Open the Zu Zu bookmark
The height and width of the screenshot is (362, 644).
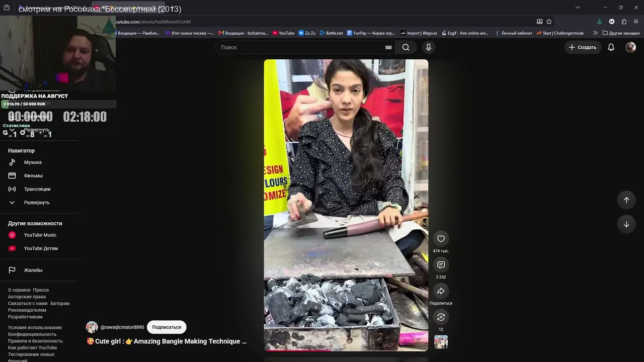tap(307, 33)
